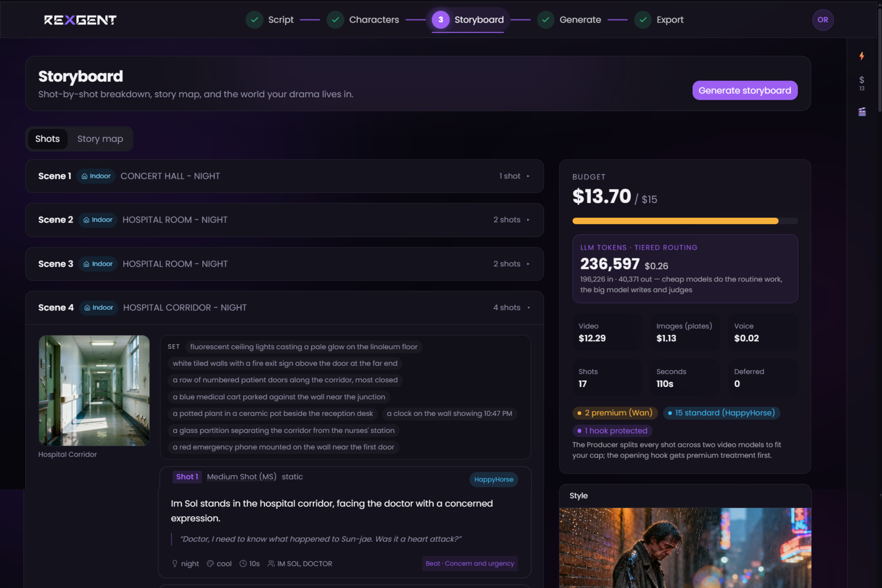Viewport: 882px width, 588px height.
Task: Click the CONCERT HALL - NIGHT scene title
Action: (170, 176)
